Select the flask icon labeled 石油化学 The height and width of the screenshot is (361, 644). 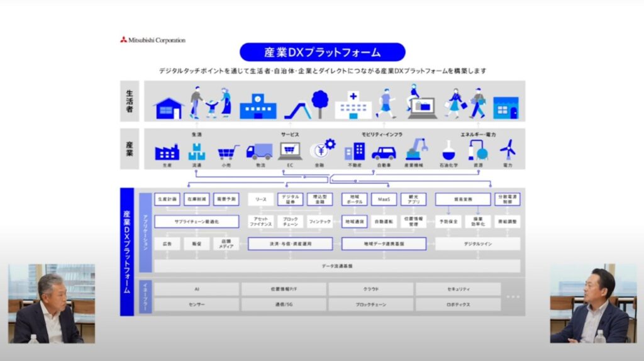pyautogui.click(x=448, y=150)
